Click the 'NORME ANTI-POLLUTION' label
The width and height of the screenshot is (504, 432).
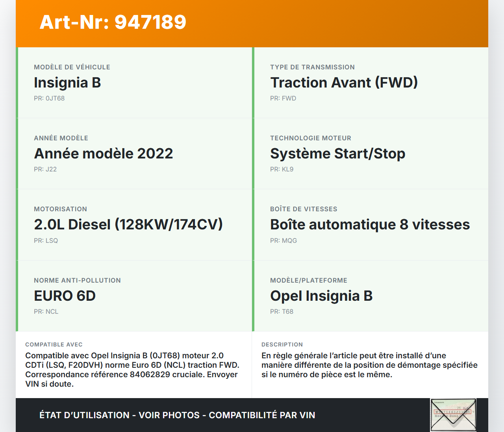point(77,281)
